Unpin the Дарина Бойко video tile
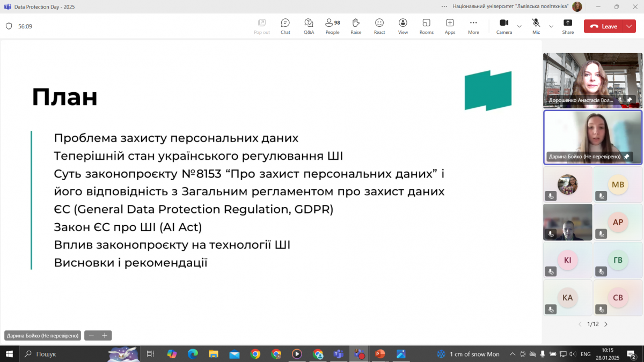The image size is (644, 362). (x=628, y=157)
